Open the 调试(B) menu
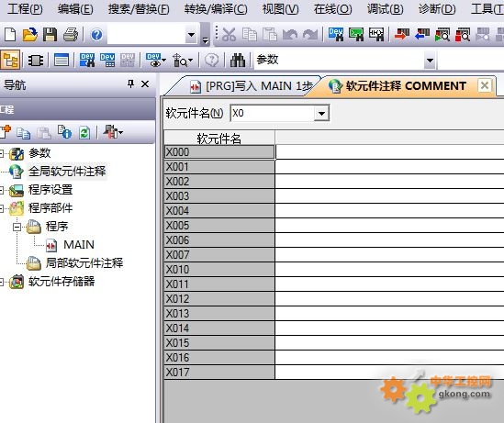The height and width of the screenshot is (423, 504). [385, 9]
